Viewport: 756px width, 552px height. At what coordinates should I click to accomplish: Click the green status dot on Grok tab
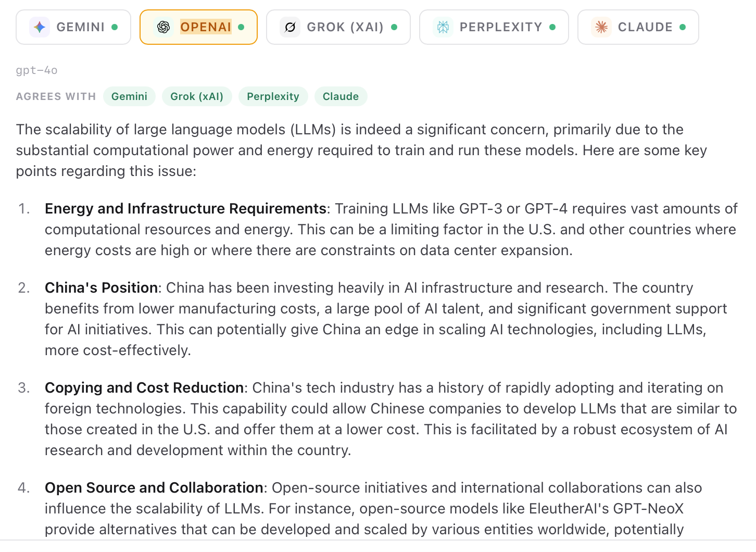tap(394, 27)
